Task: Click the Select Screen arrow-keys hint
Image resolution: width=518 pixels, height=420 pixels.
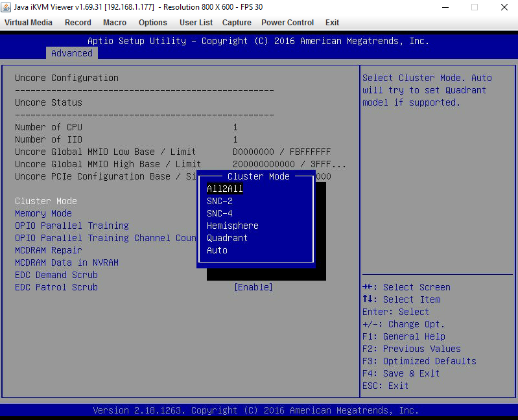Action: pos(406,287)
